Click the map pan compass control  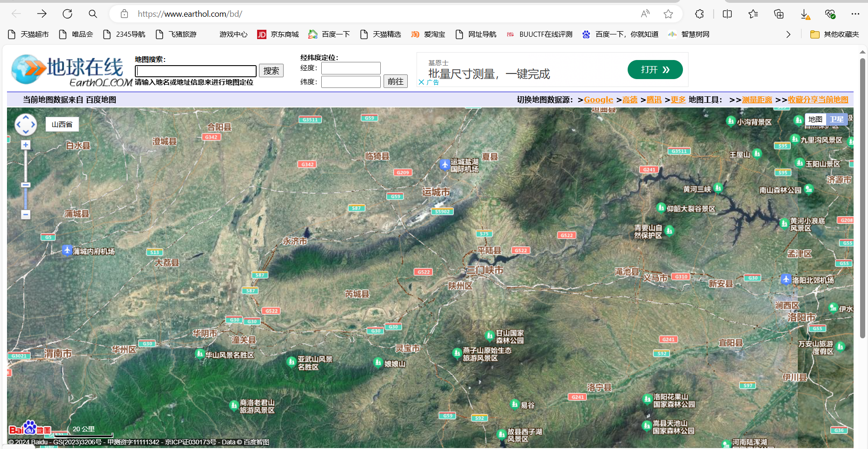click(26, 124)
